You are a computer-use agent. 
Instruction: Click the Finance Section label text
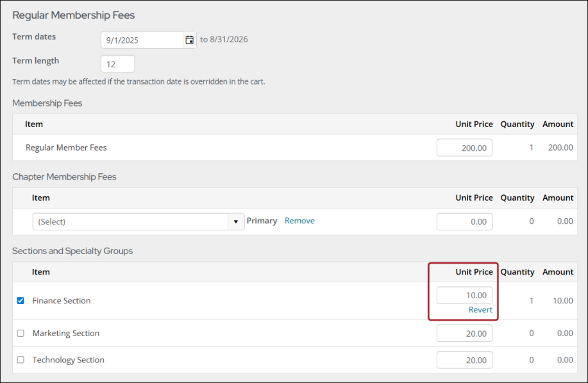62,301
